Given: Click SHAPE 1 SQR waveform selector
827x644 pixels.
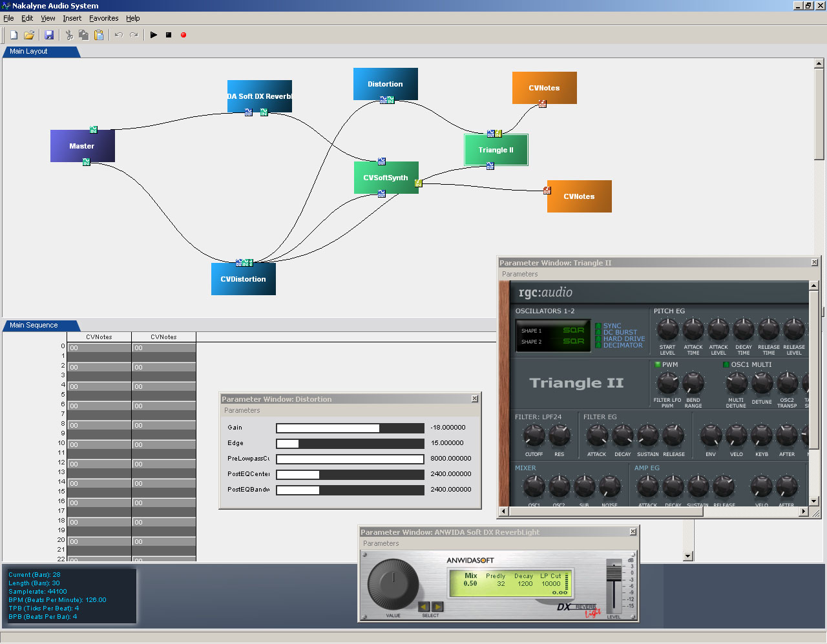Looking at the screenshot, I should [574, 330].
